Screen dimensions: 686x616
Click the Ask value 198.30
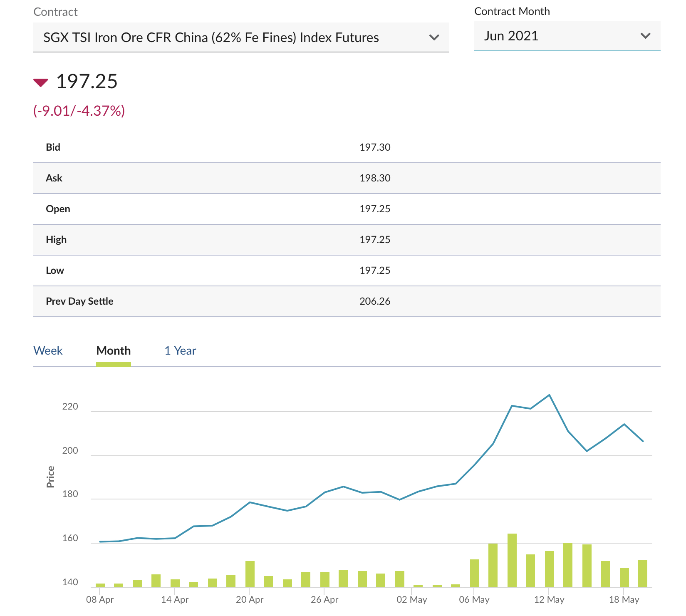pyautogui.click(x=375, y=178)
